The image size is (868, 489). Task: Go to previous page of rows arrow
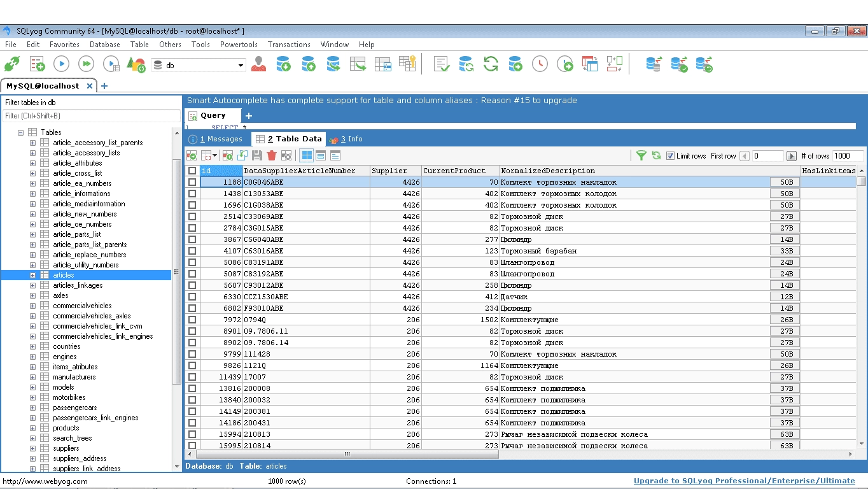(745, 156)
